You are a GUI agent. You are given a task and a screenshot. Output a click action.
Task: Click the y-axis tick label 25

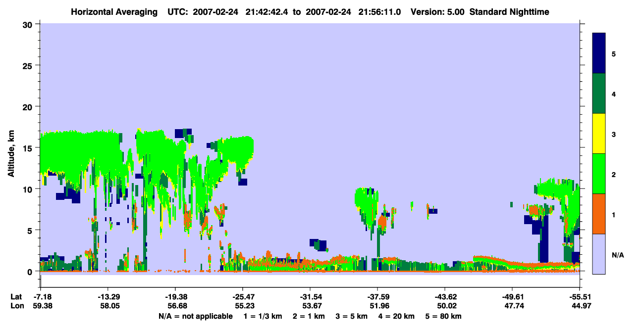click(28, 65)
